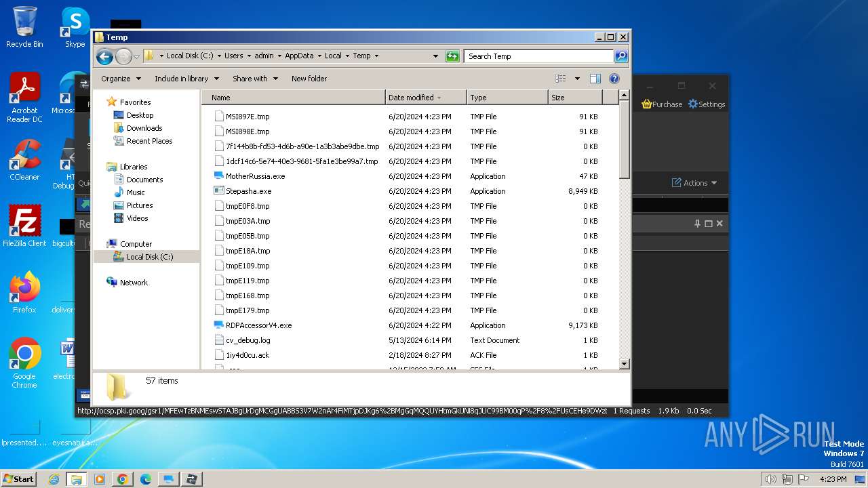Open the CCleaner desktop icon
This screenshot has height=488, width=868.
pyautogui.click(x=24, y=160)
